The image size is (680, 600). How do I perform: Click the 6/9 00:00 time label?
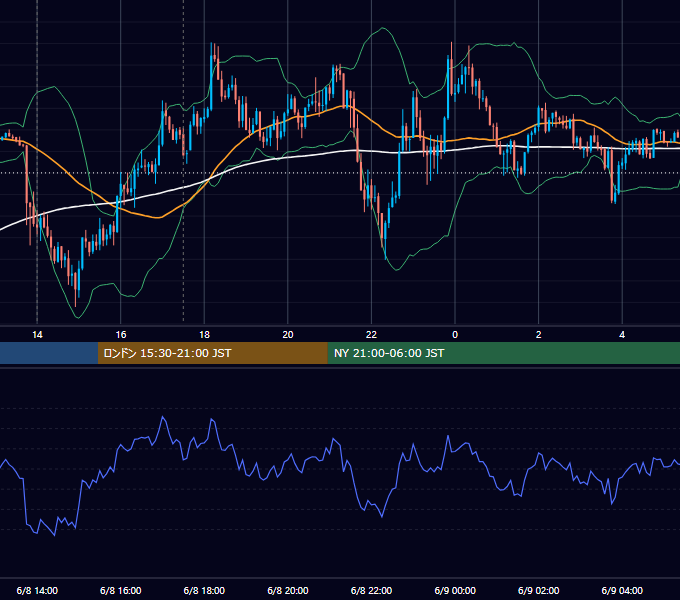455,590
